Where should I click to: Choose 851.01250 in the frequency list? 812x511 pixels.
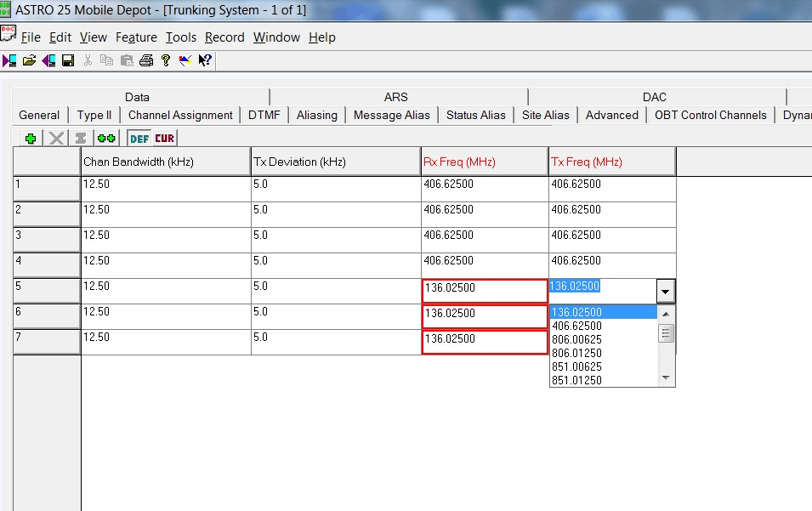[576, 380]
